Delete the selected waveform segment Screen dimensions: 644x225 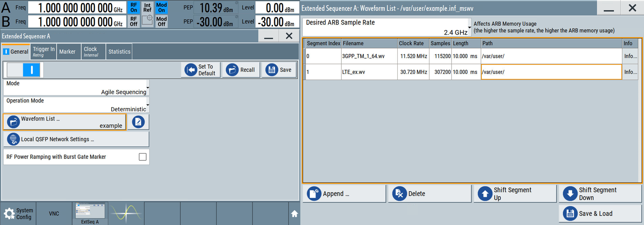point(429,194)
